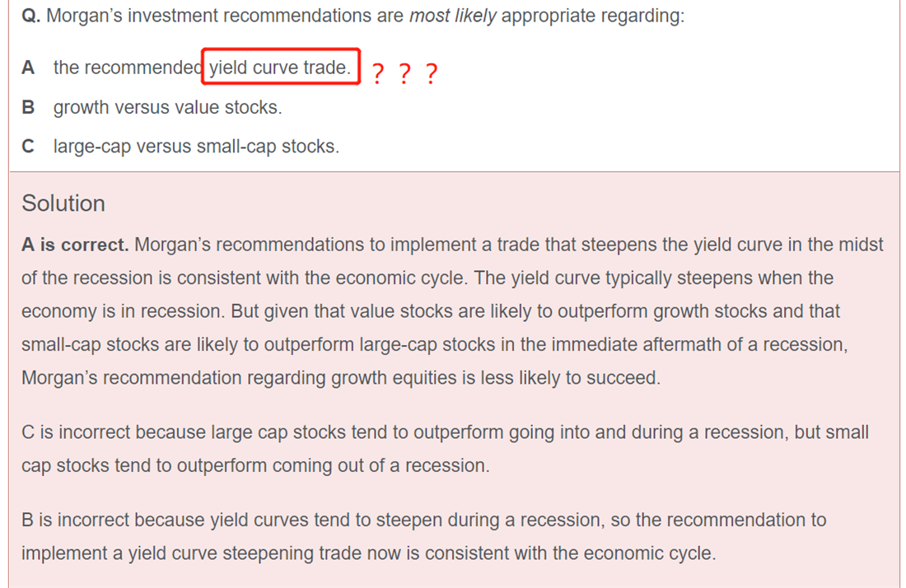Pick option C letter label

28,146
